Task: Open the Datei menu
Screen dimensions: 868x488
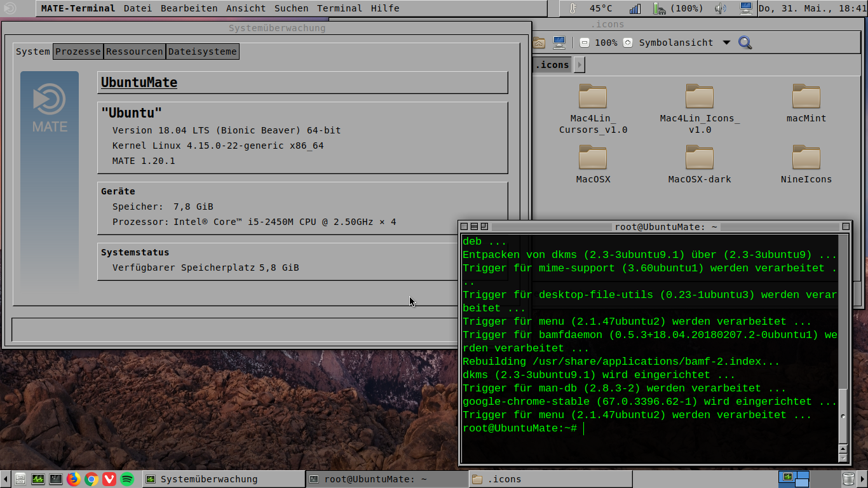Action: coord(138,8)
